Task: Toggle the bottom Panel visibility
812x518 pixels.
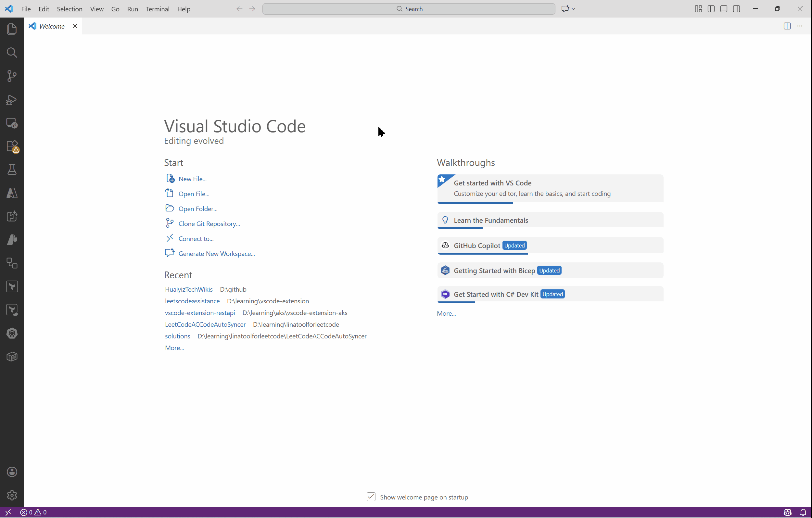Action: click(724, 9)
